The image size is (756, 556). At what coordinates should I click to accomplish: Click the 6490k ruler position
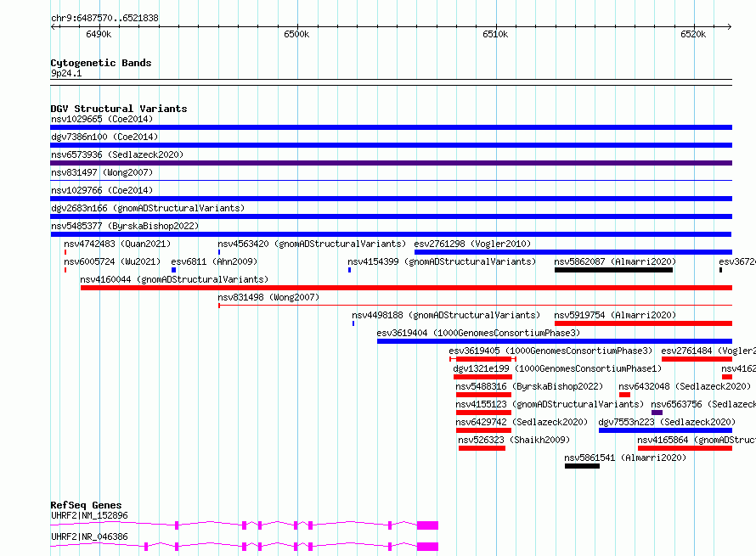click(x=99, y=34)
